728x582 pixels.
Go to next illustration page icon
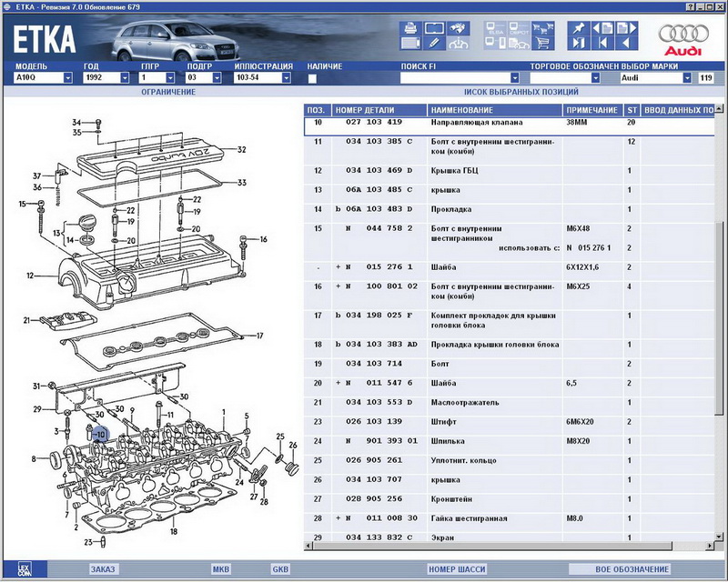(x=626, y=28)
